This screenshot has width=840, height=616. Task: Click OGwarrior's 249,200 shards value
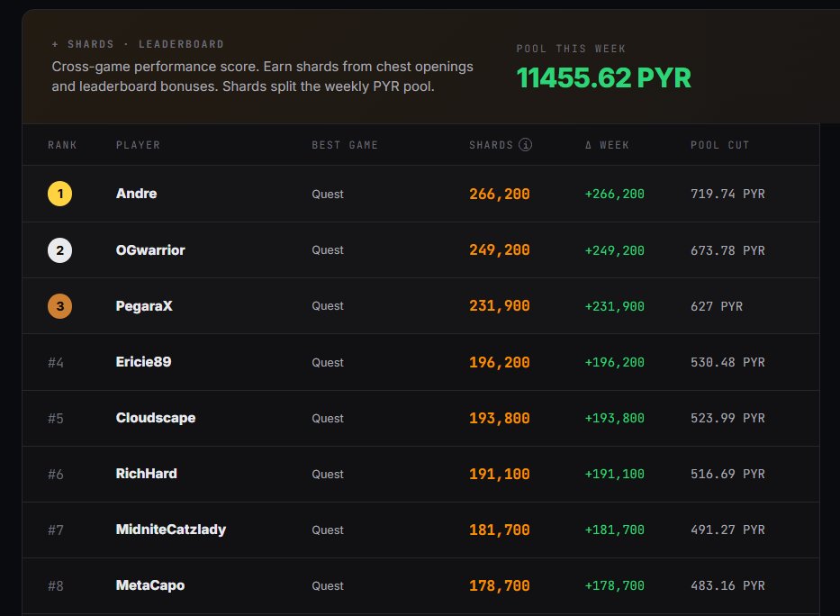click(x=500, y=250)
